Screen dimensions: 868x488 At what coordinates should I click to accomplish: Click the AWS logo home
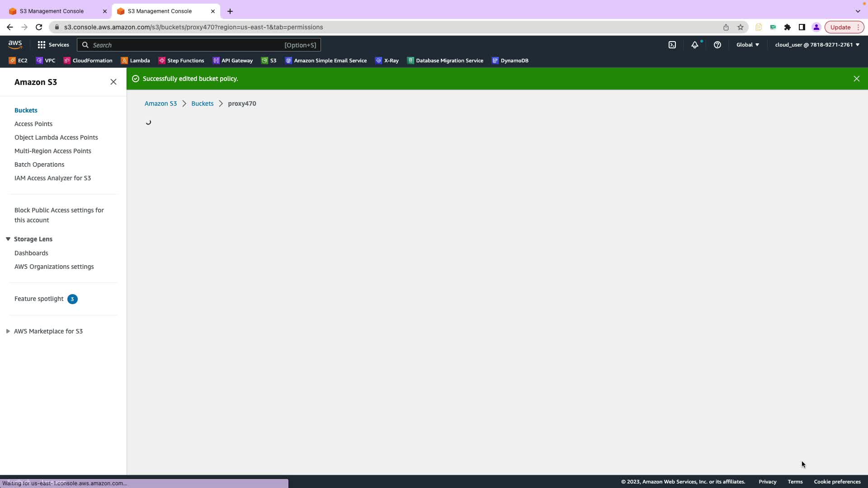15,44
